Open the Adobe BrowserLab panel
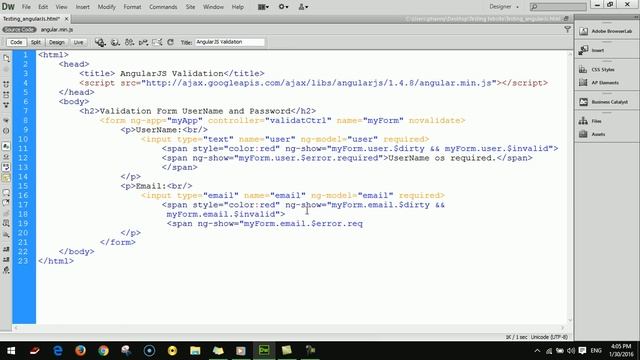This screenshot has width=640, height=360. [x=606, y=31]
